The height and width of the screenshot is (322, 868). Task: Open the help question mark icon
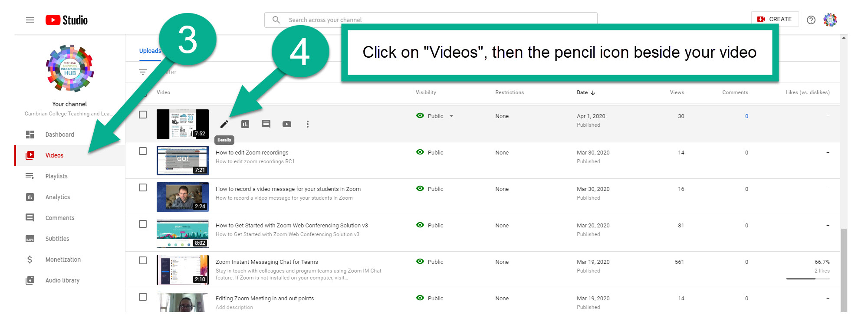tap(811, 20)
